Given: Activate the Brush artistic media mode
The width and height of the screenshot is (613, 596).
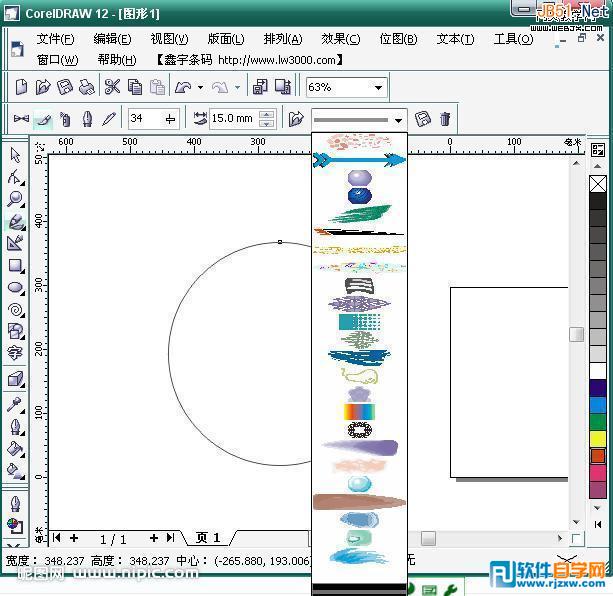Looking at the screenshot, I should (43, 118).
